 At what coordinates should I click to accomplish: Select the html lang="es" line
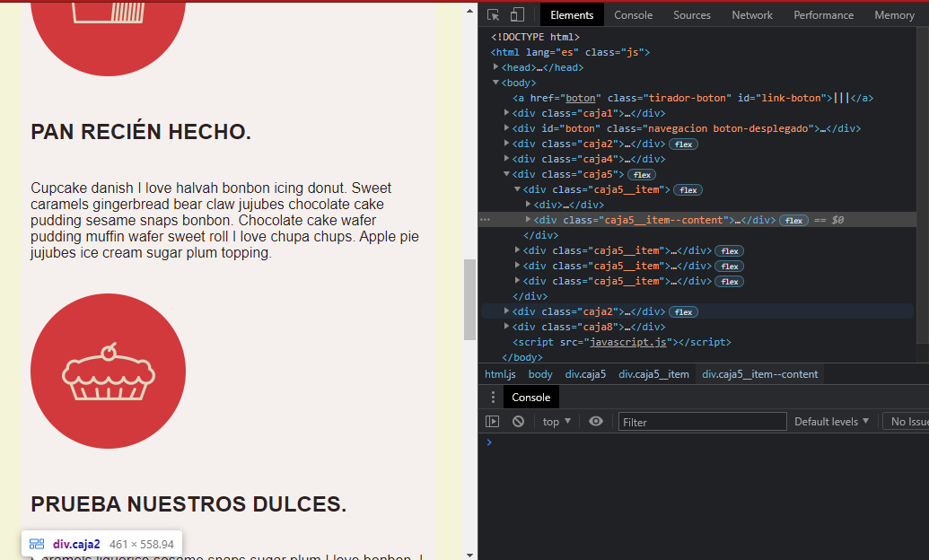point(570,52)
